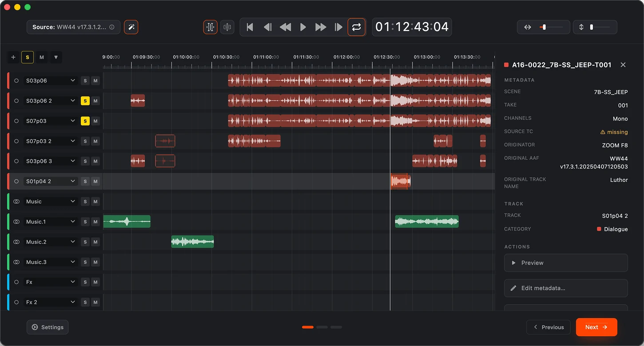
Task: Unsolo track S03p06 2
Action: [x=85, y=101]
